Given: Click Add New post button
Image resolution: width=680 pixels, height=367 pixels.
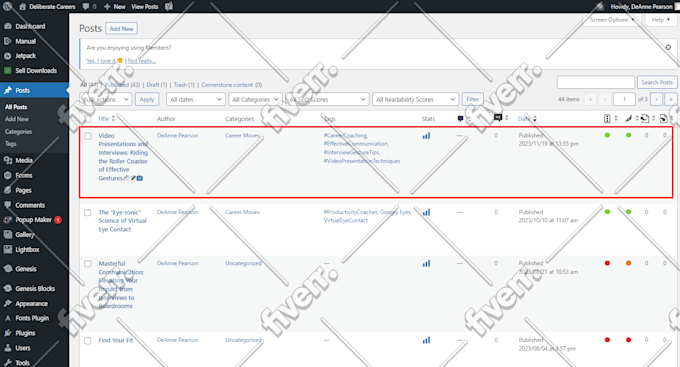Looking at the screenshot, I should [x=121, y=29].
